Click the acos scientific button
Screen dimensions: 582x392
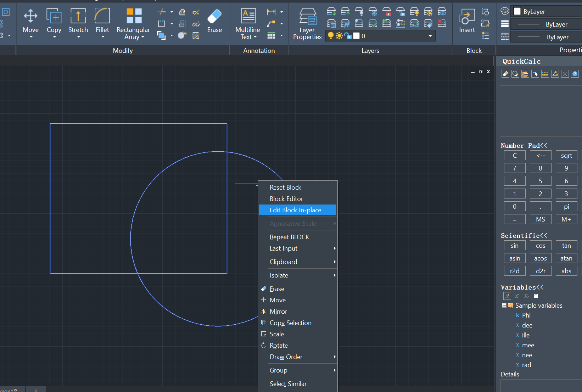pyautogui.click(x=541, y=258)
